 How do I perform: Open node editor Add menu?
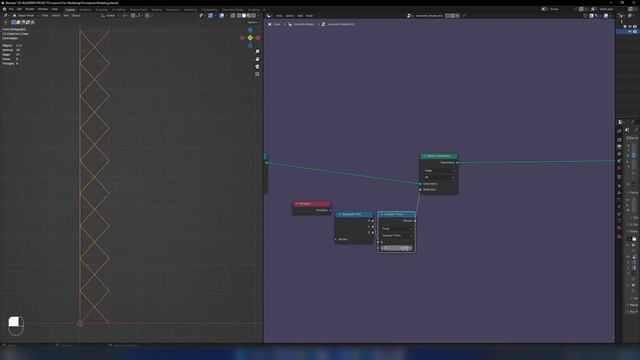300,16
